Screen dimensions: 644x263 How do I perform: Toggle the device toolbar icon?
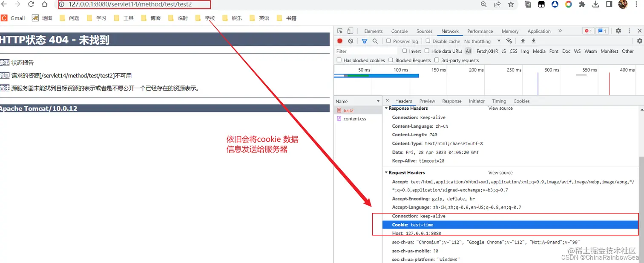coord(350,31)
